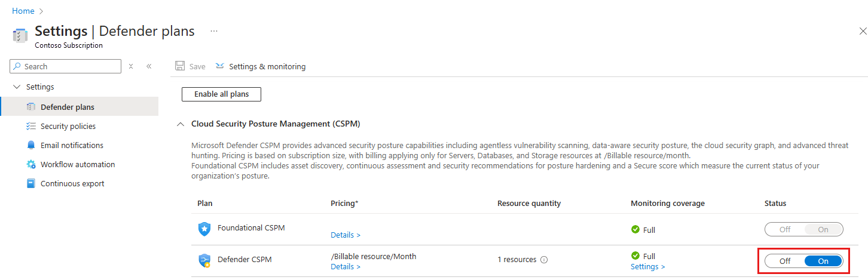Click the resource quantity info icon
This screenshot has height=280, width=868.
coord(544,260)
